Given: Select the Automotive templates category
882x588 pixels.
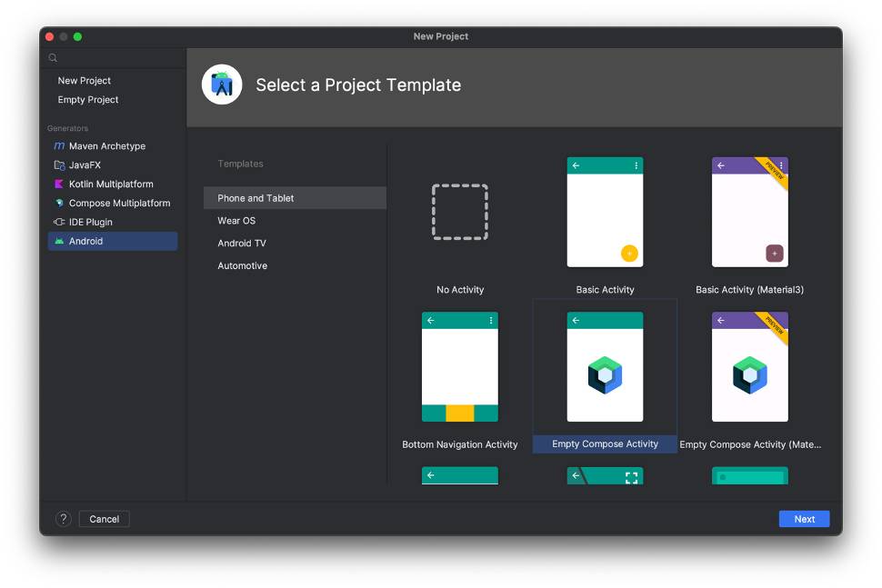Looking at the screenshot, I should tap(242, 266).
